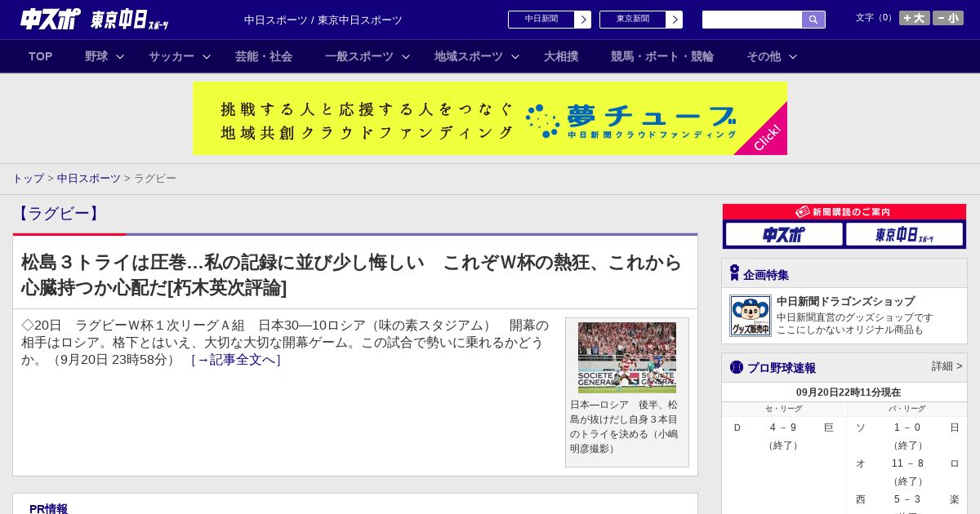Click the baseball icon beside プロ野球速報
980x514 pixels.
point(737,367)
